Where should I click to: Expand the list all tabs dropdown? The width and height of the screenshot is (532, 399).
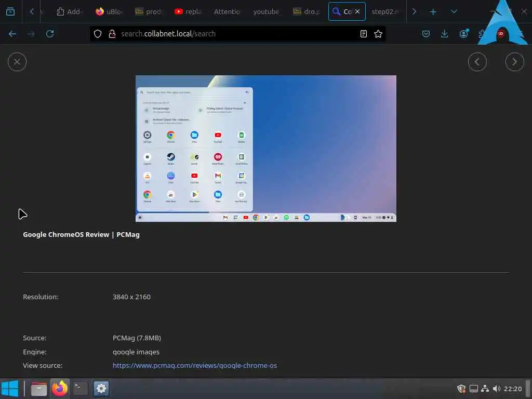tap(454, 12)
